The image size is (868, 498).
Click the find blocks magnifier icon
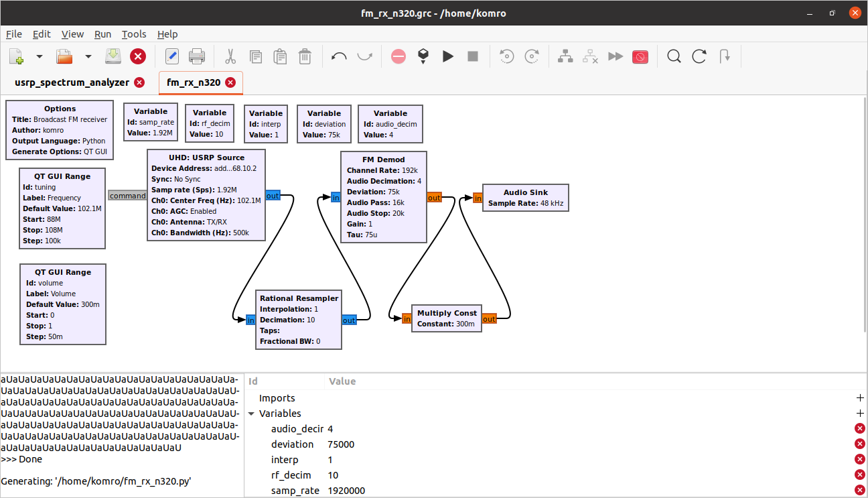point(674,57)
